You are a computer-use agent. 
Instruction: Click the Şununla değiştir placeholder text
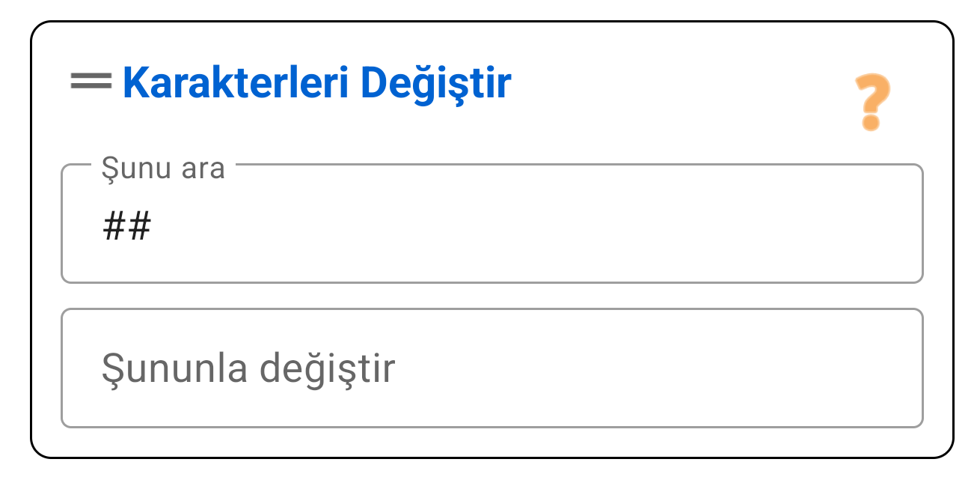point(246,367)
